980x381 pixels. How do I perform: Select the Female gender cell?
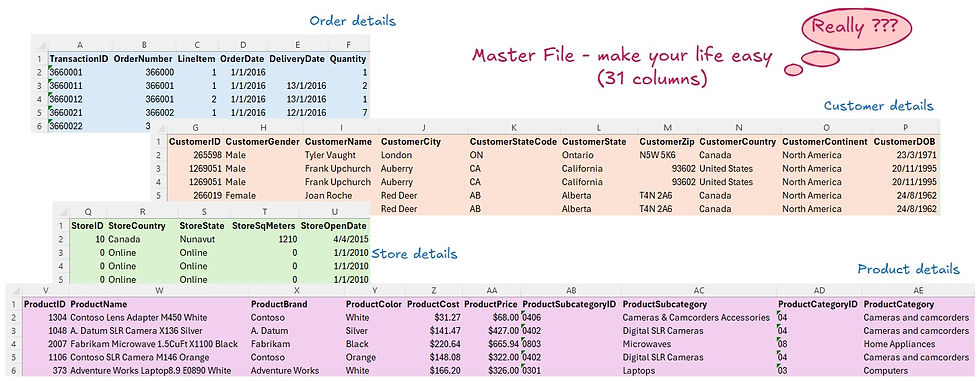click(262, 195)
